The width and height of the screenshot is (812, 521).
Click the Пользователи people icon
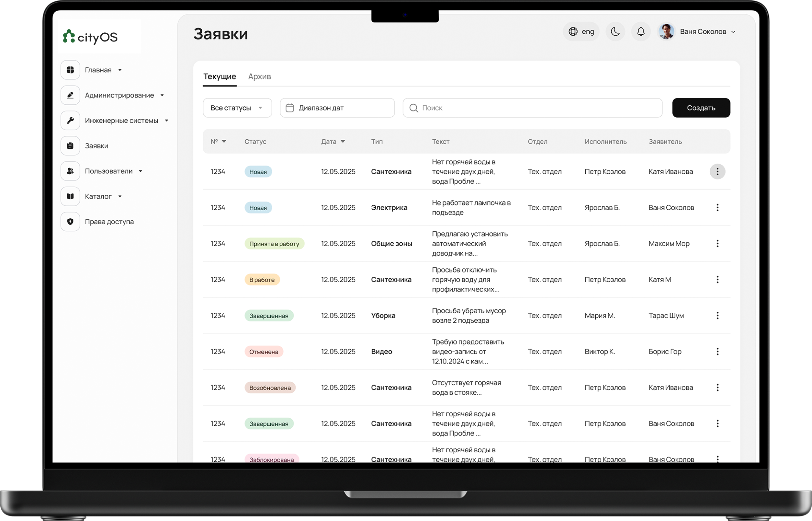70,171
